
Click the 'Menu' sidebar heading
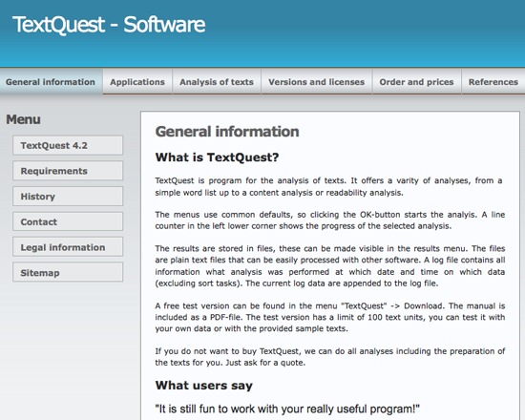pyautogui.click(x=23, y=119)
